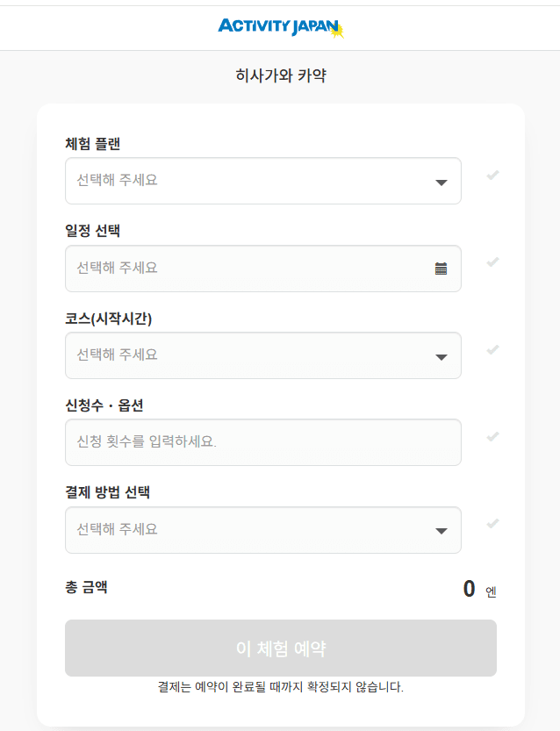Click the 체험 플랜 label
The height and width of the screenshot is (731, 560).
[92, 143]
